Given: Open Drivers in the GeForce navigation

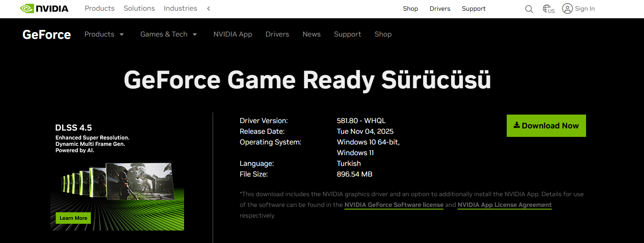Looking at the screenshot, I should coord(277,34).
